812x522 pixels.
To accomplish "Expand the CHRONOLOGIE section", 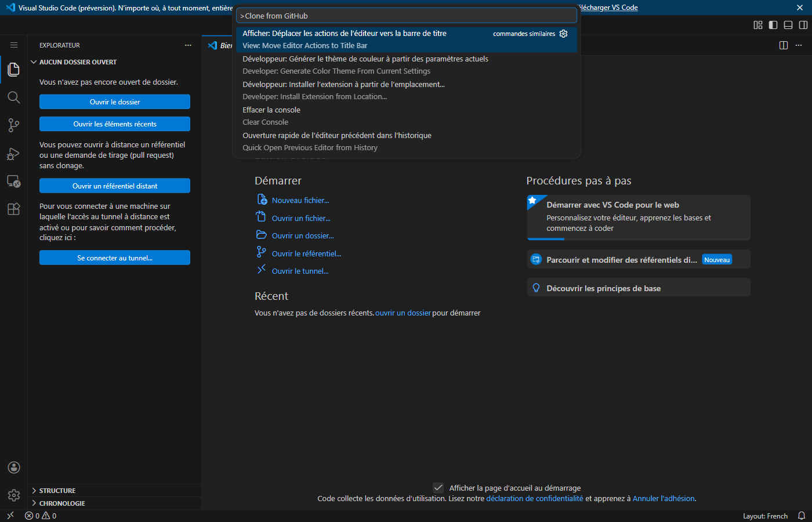I will tap(61, 503).
